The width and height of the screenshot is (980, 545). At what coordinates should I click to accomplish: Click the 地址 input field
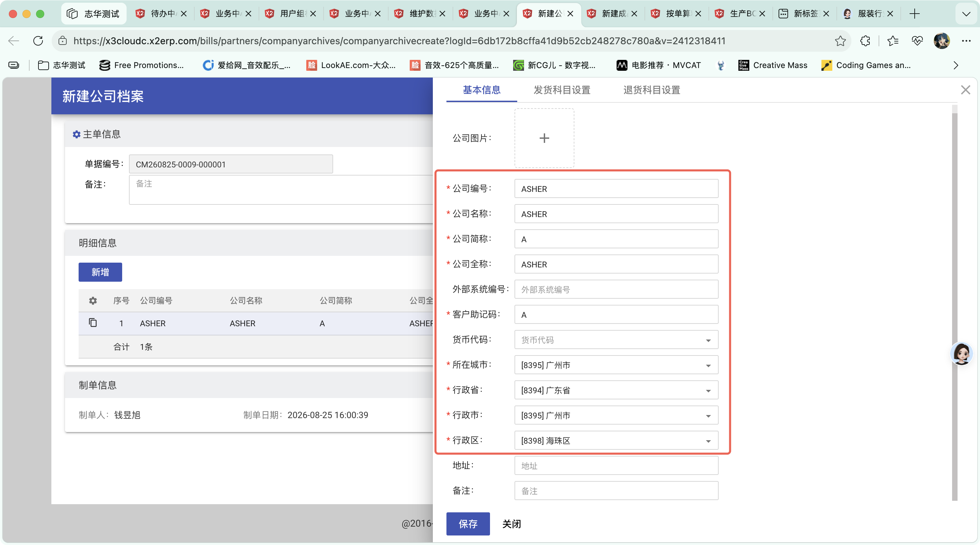tap(616, 465)
